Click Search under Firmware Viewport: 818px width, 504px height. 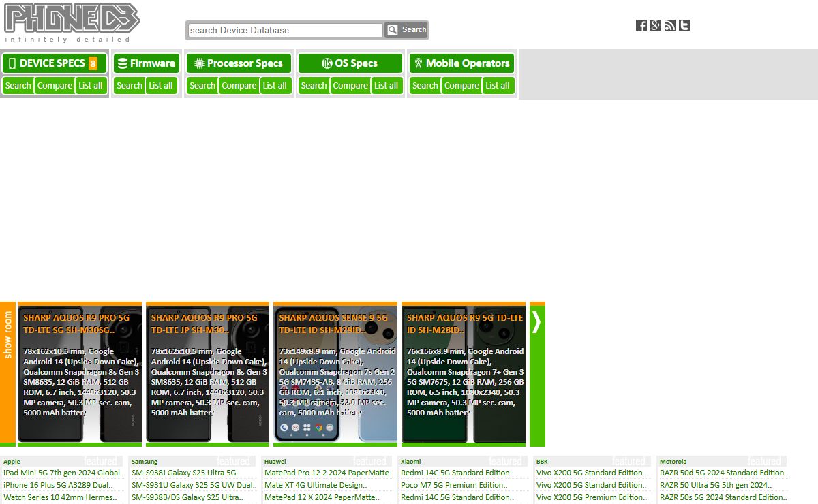[130, 86]
